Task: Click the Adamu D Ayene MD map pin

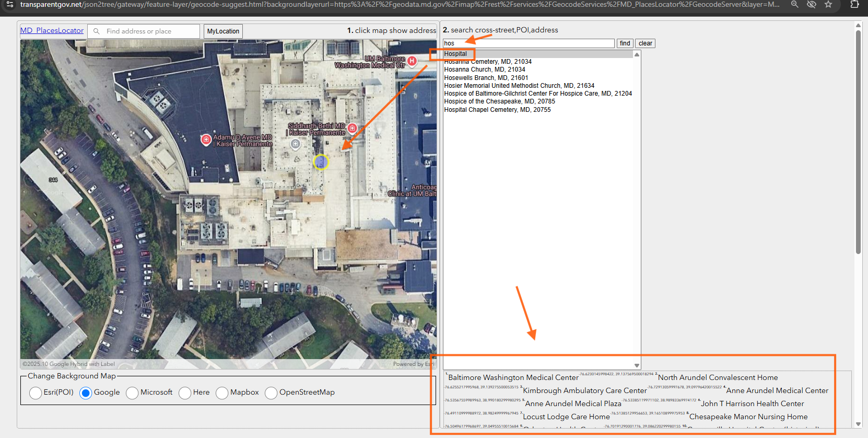Action: (206, 140)
